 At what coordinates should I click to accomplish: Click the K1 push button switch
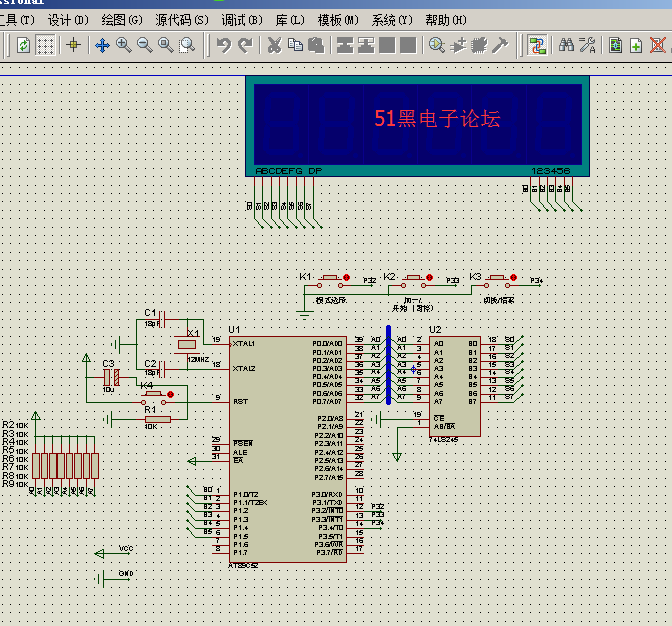coord(330,281)
